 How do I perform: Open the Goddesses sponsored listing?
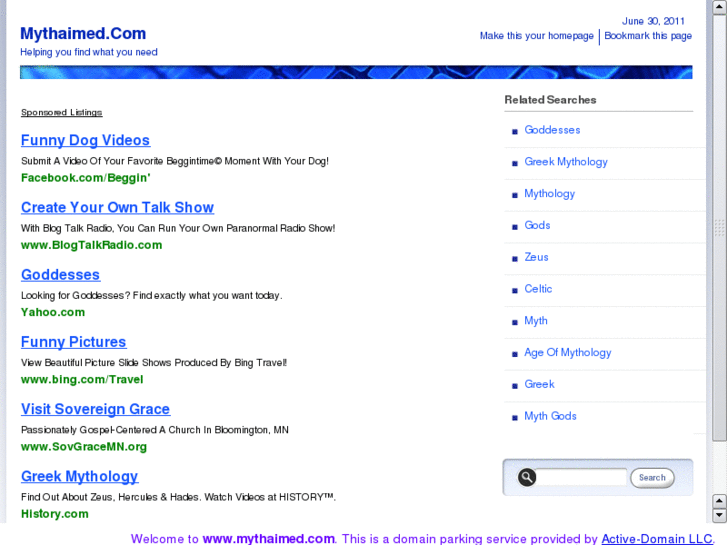point(60,275)
